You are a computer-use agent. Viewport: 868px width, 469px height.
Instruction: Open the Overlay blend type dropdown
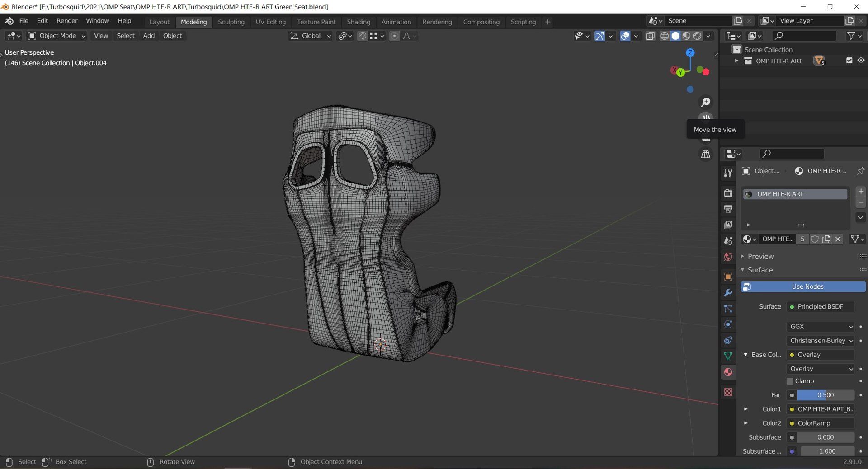click(x=821, y=369)
